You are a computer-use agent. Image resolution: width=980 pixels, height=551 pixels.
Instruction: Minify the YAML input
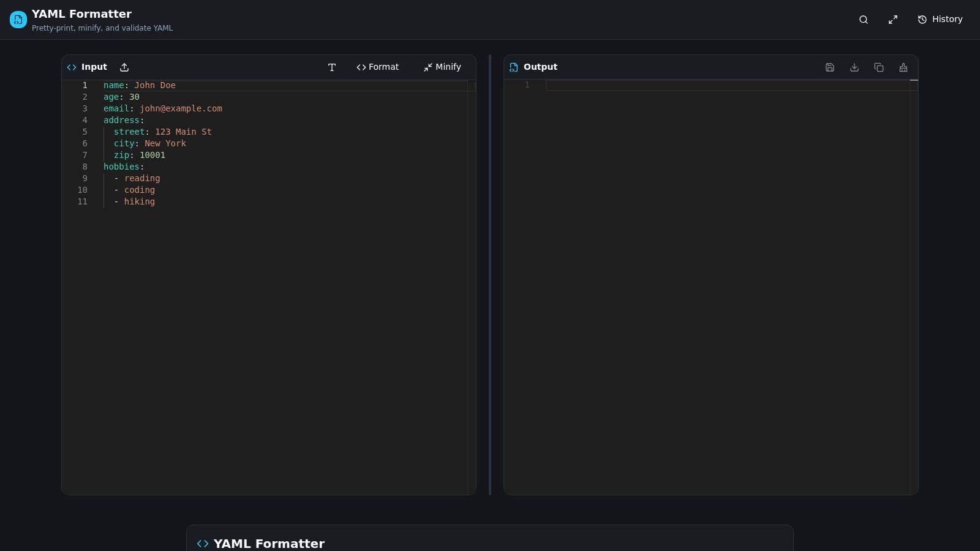[x=442, y=67]
